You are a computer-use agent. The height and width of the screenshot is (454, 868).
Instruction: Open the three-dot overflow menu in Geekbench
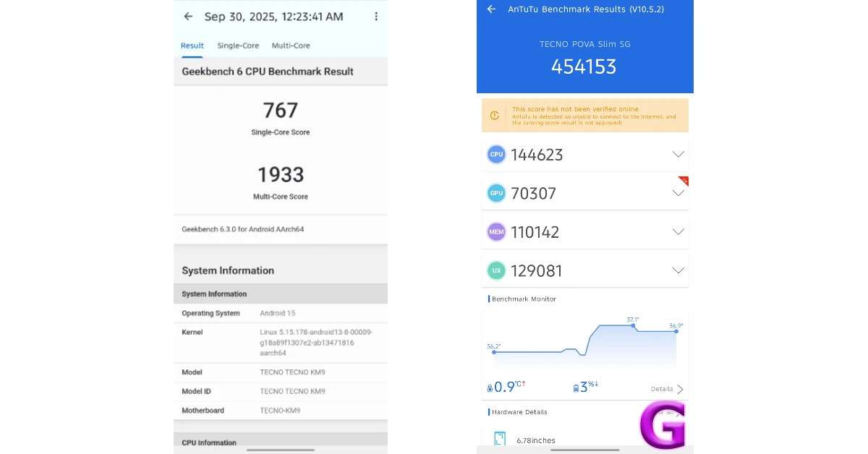coord(375,17)
